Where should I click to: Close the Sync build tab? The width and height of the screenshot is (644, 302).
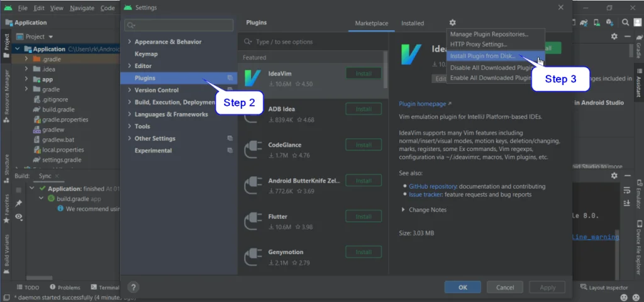click(57, 176)
